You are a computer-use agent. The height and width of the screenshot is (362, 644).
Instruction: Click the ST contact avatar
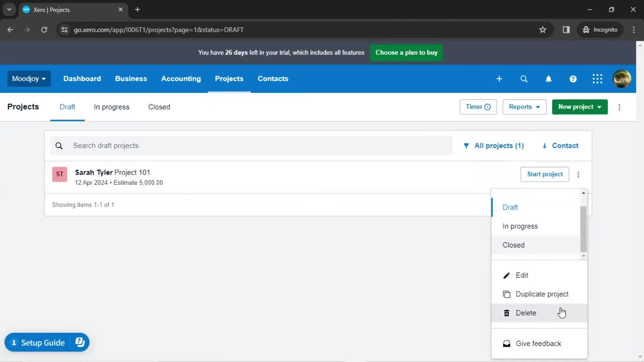pos(60,174)
